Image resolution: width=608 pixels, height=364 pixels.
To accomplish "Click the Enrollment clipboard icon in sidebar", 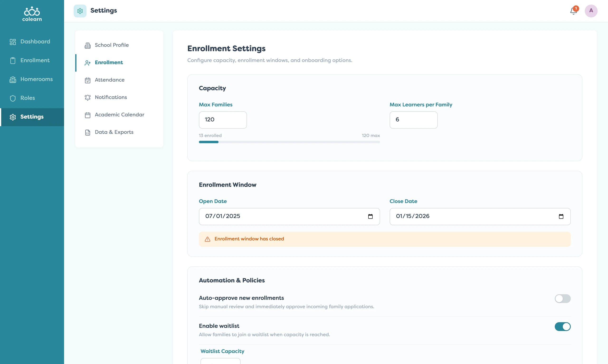I will 13,61.
